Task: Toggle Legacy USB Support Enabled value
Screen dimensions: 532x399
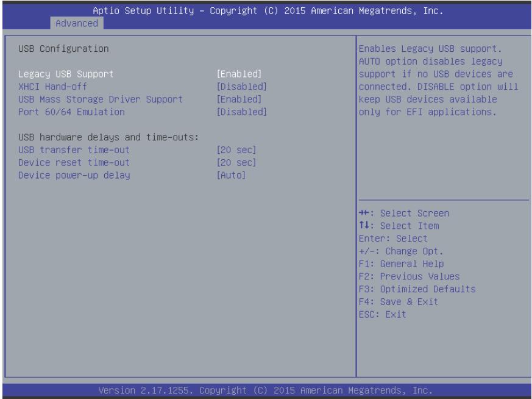Action: 239,74
